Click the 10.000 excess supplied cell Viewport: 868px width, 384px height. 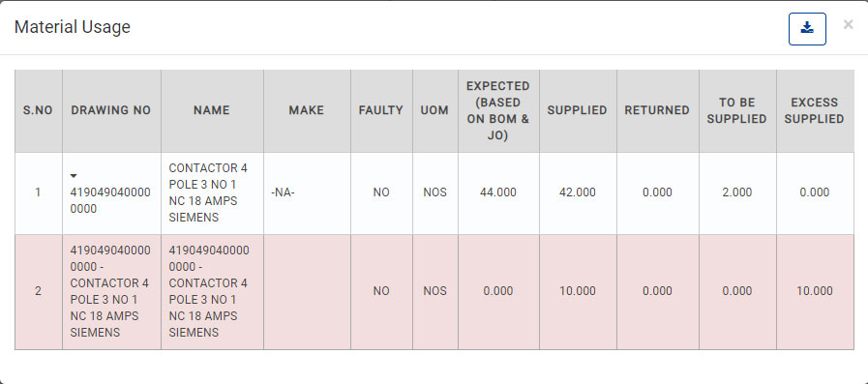(x=815, y=291)
